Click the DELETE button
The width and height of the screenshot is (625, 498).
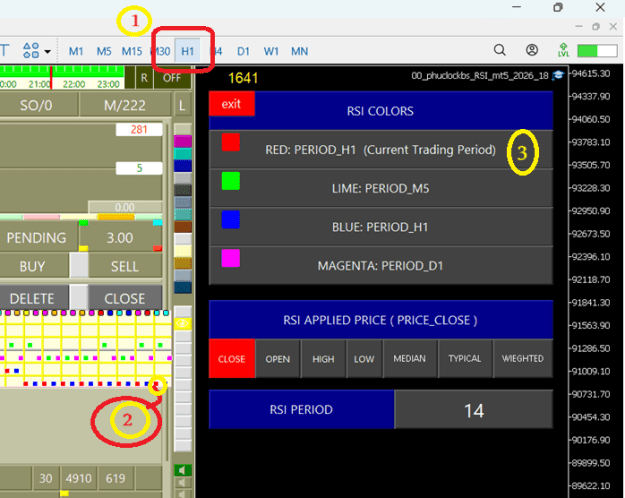point(33,299)
